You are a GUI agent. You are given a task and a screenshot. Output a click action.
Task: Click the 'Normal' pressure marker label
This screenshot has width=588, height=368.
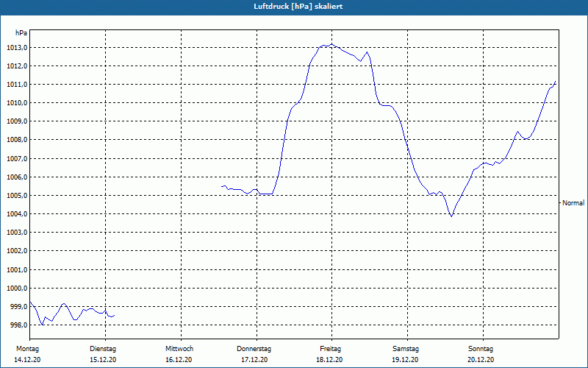(x=573, y=203)
